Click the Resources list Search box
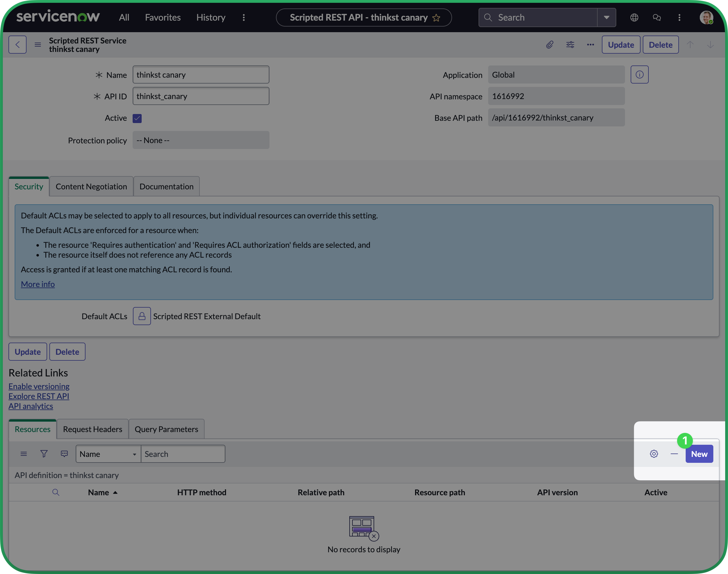The width and height of the screenshot is (728, 574). [x=183, y=454]
